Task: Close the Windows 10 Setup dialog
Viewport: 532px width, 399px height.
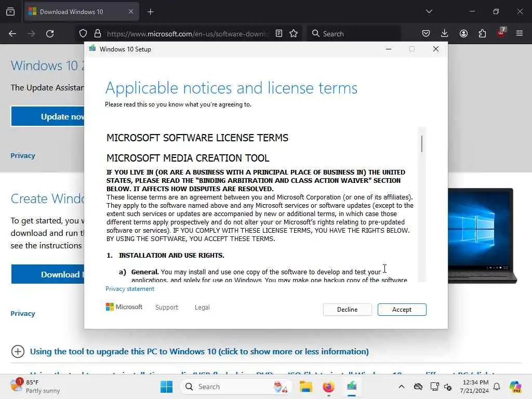Action: click(436, 49)
